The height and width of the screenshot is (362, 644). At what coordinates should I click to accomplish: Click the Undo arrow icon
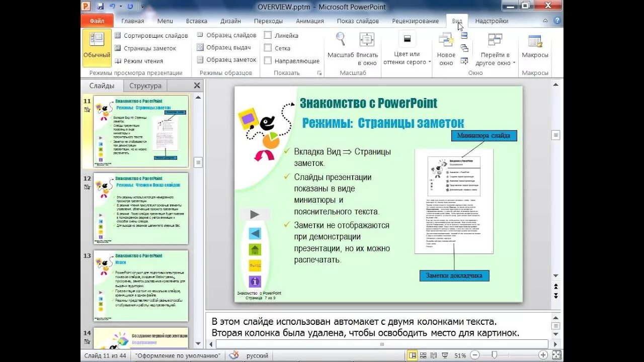click(x=113, y=7)
